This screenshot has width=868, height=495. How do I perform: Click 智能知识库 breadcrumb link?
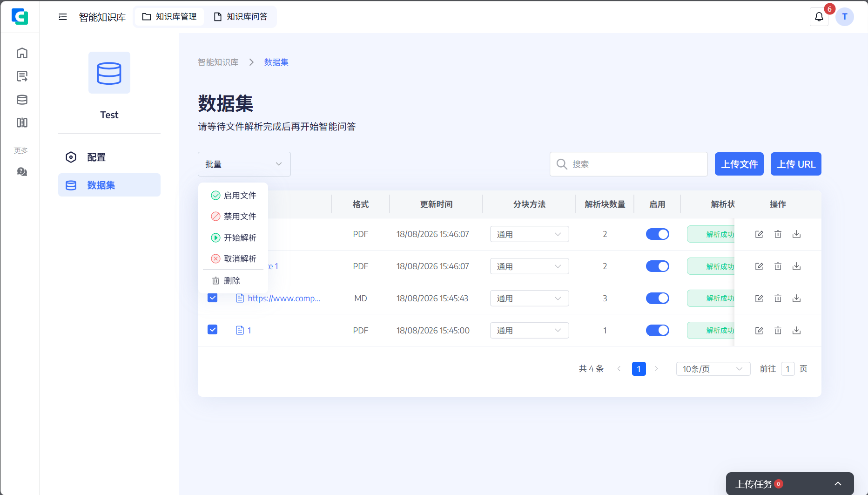tap(218, 62)
